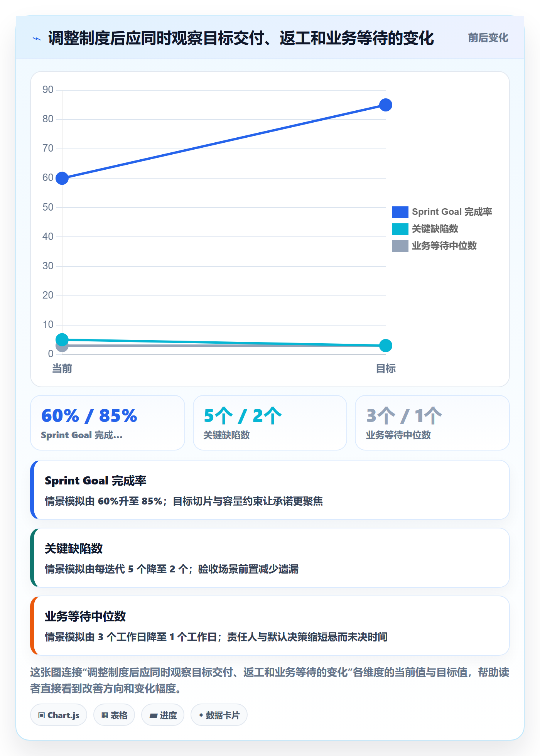The image size is (540, 756).
Task: Click y-axis label 50
Action: point(48,207)
